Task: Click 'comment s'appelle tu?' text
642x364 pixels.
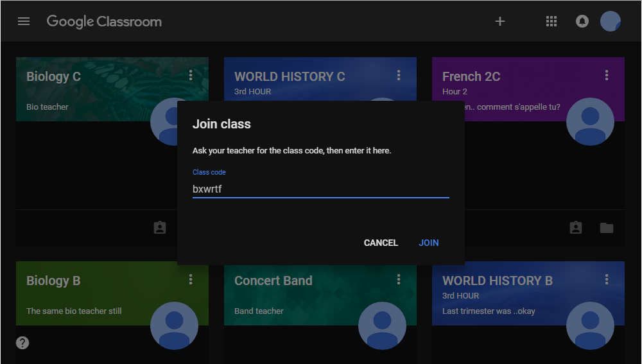Action: 518,107
